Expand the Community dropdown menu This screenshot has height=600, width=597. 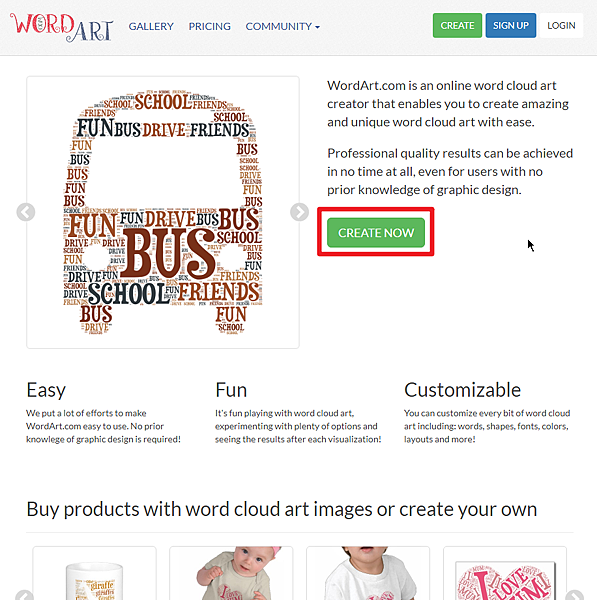(x=282, y=26)
